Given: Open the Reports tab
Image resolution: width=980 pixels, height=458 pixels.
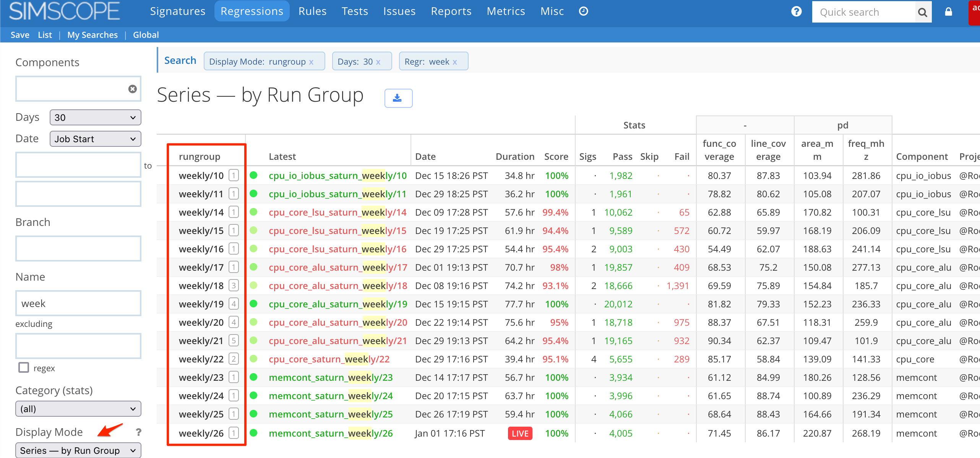Looking at the screenshot, I should [451, 11].
